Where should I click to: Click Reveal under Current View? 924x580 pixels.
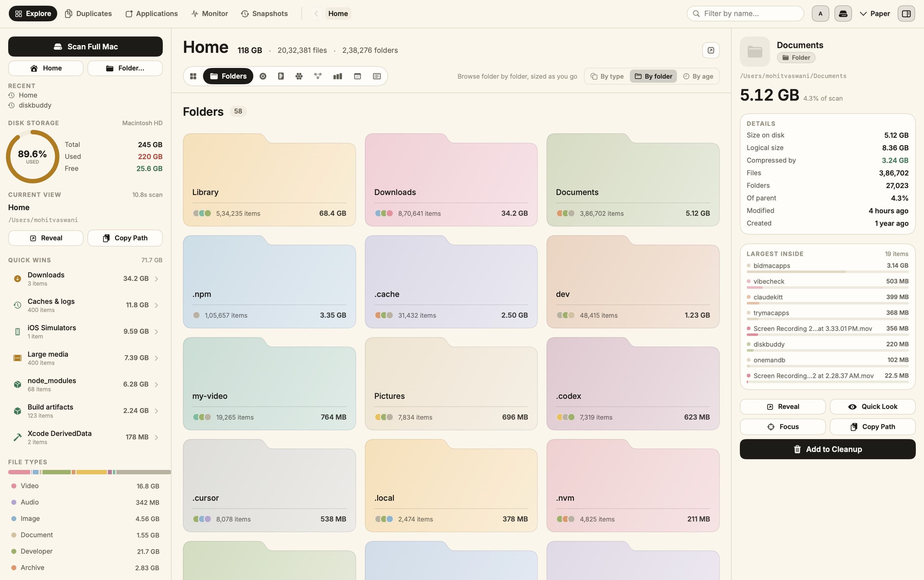click(x=46, y=238)
